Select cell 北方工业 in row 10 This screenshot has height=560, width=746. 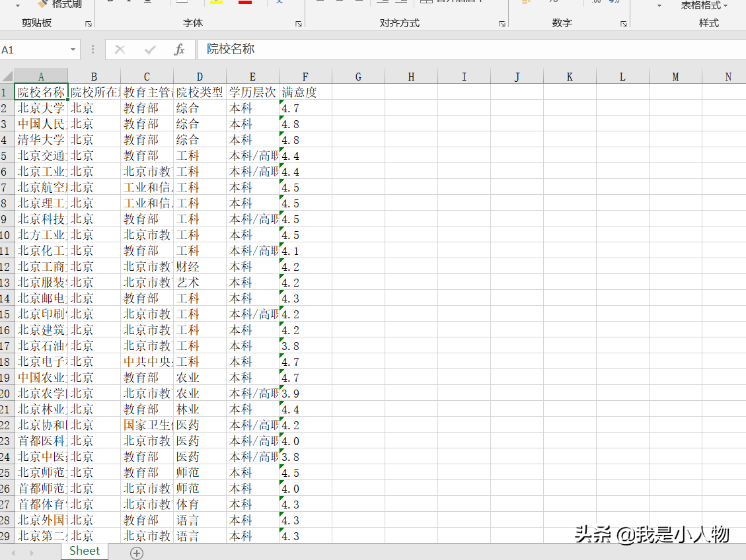click(41, 235)
